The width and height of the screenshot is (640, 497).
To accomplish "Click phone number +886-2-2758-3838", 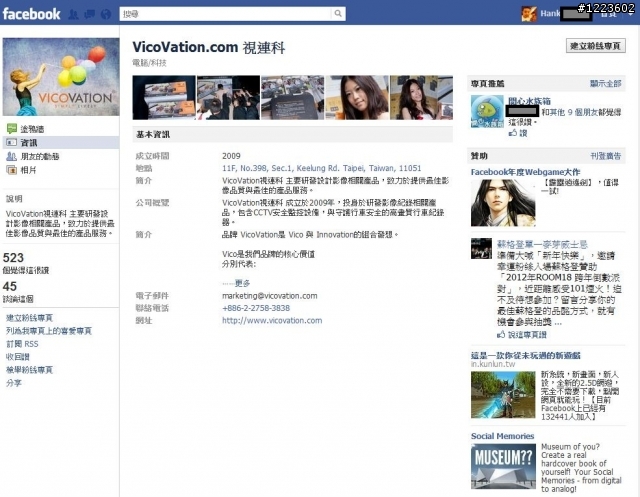I will [x=256, y=308].
